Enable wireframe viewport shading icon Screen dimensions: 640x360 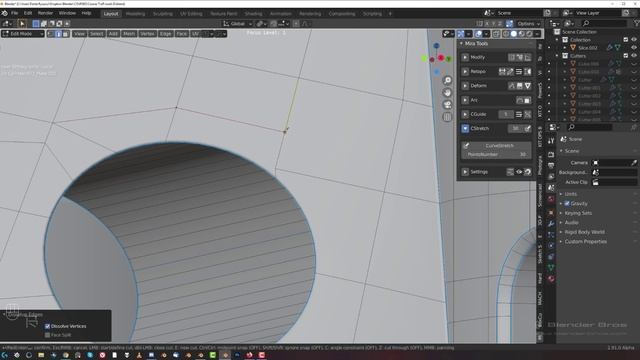tap(506, 34)
